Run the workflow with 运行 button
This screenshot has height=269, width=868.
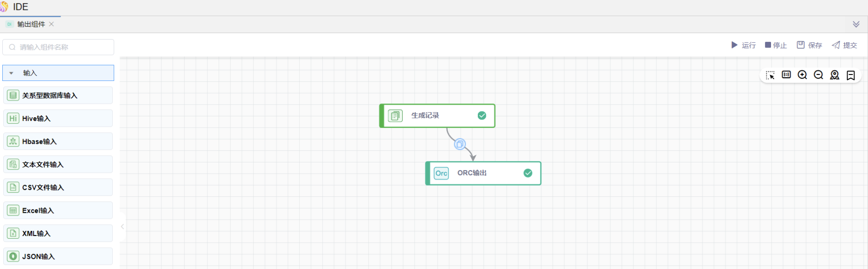(744, 45)
